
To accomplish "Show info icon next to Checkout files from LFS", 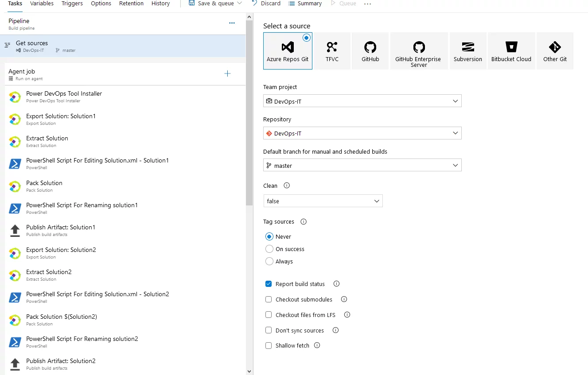I will [347, 315].
